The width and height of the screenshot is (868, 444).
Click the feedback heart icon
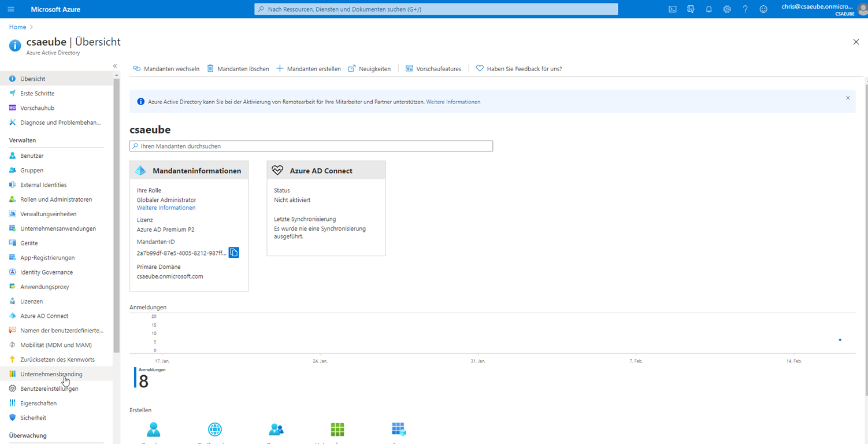(480, 68)
